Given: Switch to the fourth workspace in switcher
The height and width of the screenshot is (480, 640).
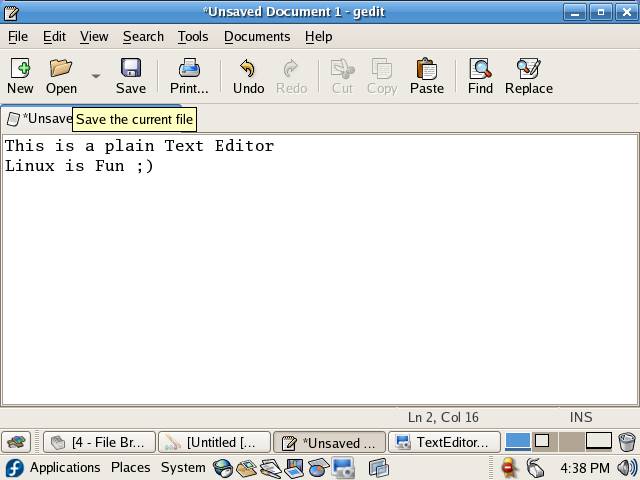Looking at the screenshot, I should pyautogui.click(x=598, y=441).
